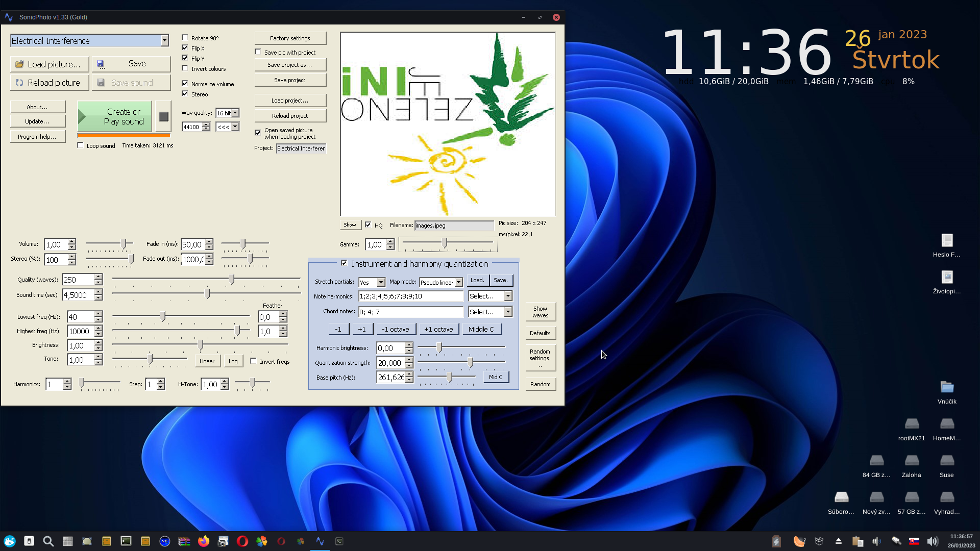Enable the Loop sound checkbox
This screenshot has height=551, width=980.
[x=81, y=145]
